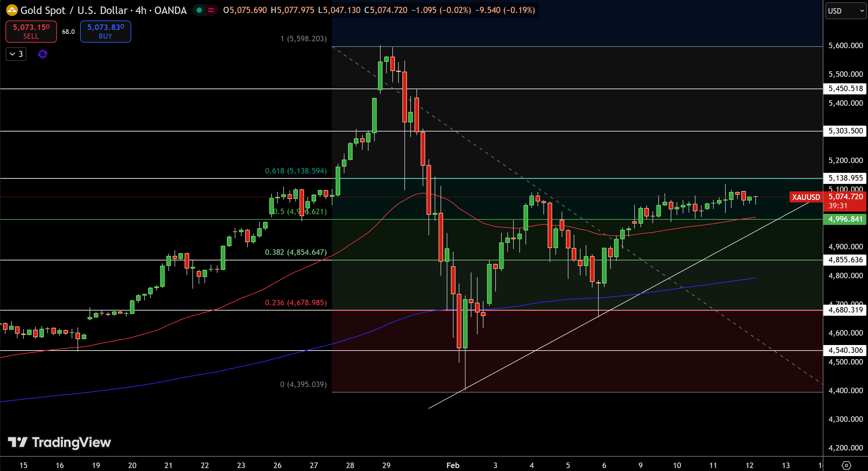Click the Gold Spot / U.S. Dollar title
The image size is (868, 471).
coord(74,10)
